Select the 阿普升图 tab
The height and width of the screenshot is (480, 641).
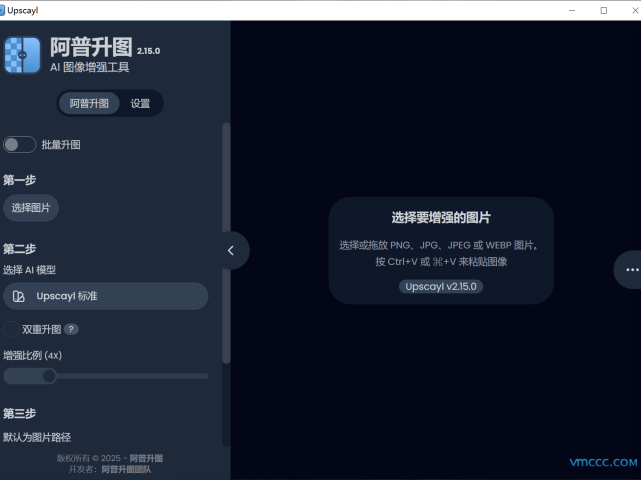click(x=89, y=103)
